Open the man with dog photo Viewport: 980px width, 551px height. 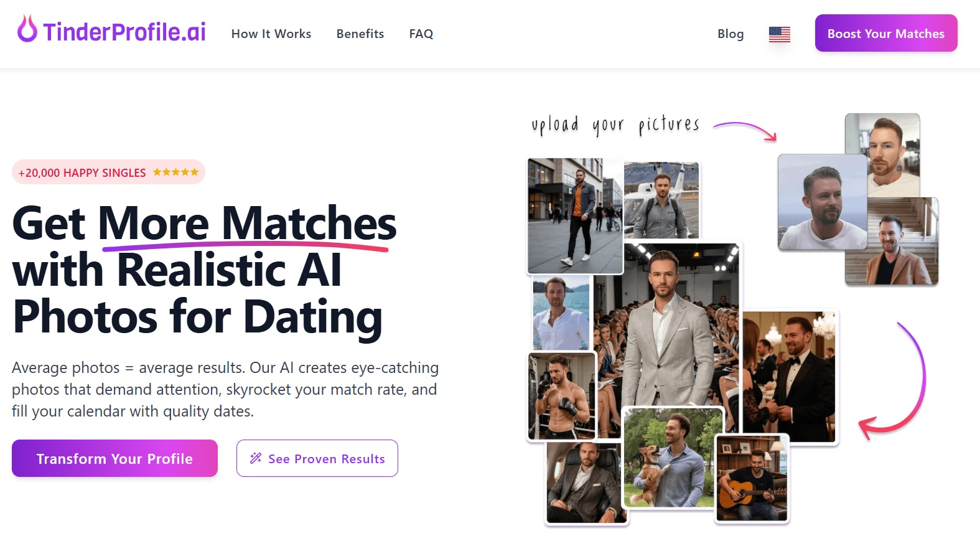(x=672, y=458)
